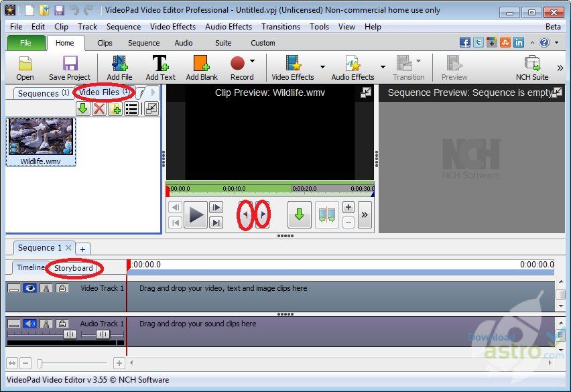This screenshot has height=392, width=571.
Task: Switch to the Clips ribbon tab
Action: pyautogui.click(x=105, y=43)
